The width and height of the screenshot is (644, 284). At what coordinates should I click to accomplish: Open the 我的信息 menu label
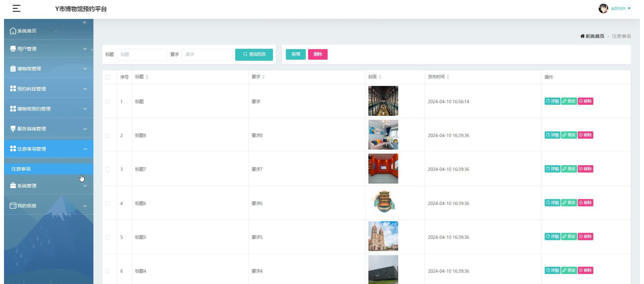tap(27, 206)
